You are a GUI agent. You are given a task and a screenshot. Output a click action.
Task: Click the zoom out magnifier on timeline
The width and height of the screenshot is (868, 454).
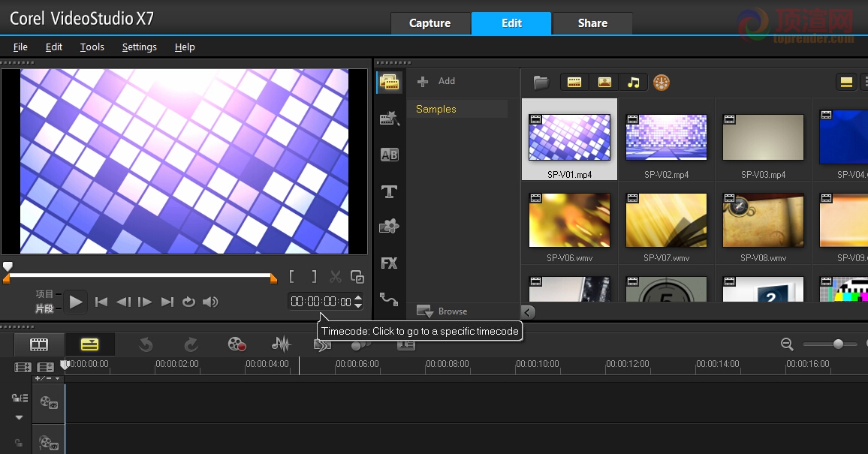(x=787, y=344)
